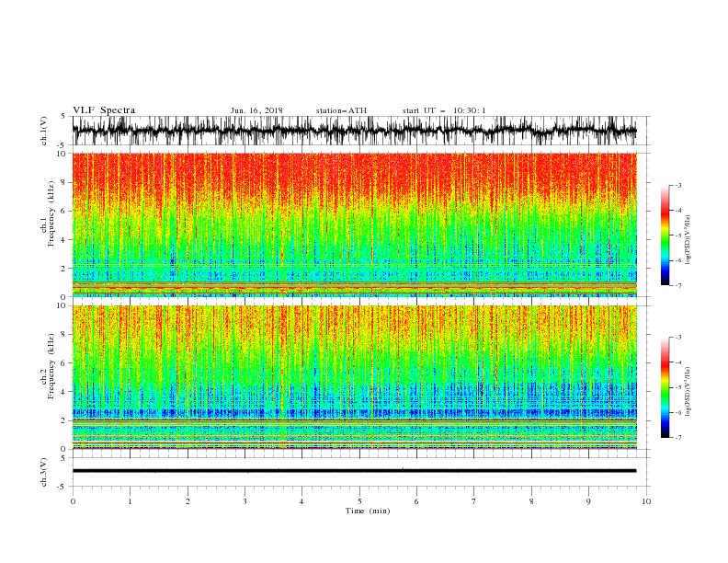Click the "10" tick on the time axis

click(x=646, y=501)
